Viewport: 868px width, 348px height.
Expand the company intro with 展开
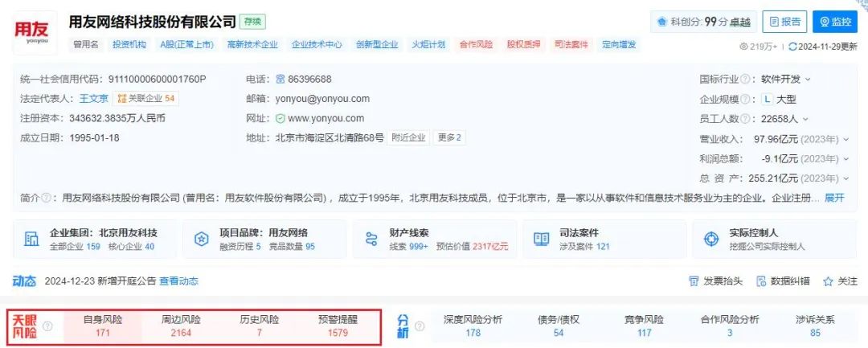click(835, 198)
